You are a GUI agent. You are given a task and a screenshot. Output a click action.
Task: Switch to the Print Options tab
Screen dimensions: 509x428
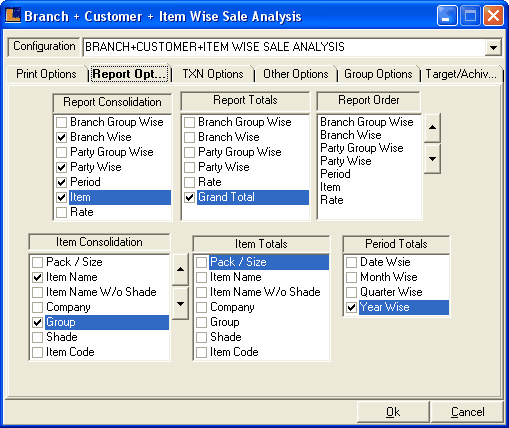(x=46, y=74)
